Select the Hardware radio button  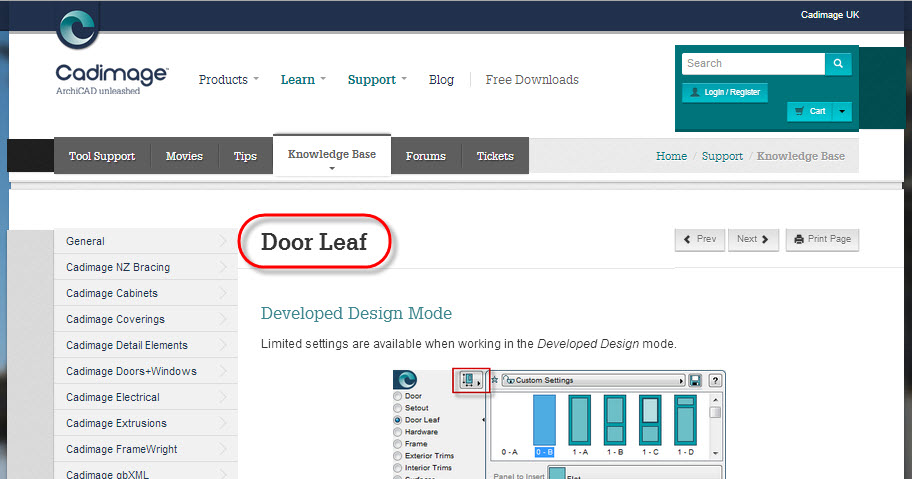tap(398, 432)
